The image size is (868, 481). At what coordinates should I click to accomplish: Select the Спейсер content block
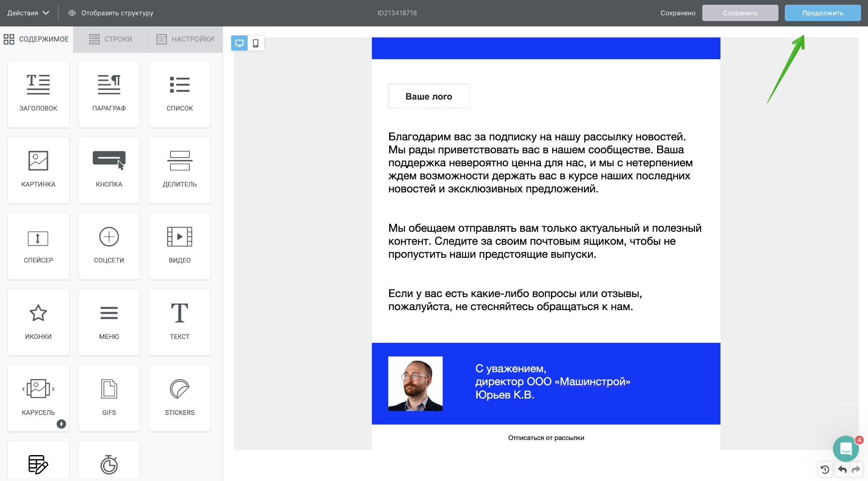[38, 246]
